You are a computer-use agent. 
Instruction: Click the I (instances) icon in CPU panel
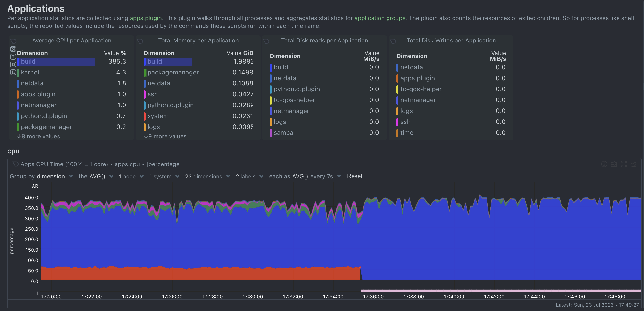pos(13,57)
